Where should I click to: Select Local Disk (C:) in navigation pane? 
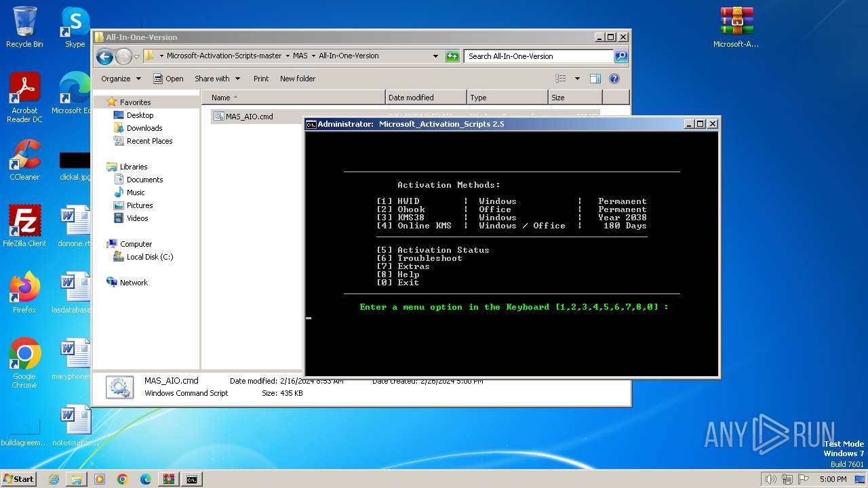coord(149,257)
